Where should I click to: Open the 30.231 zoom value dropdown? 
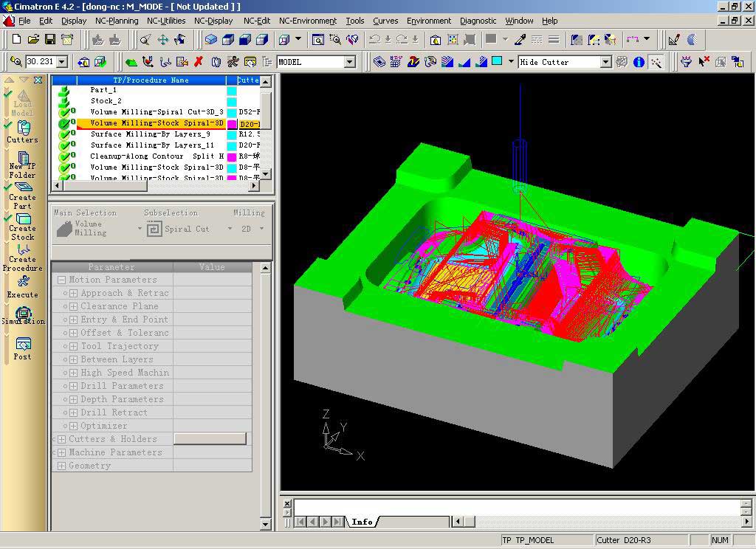click(62, 62)
